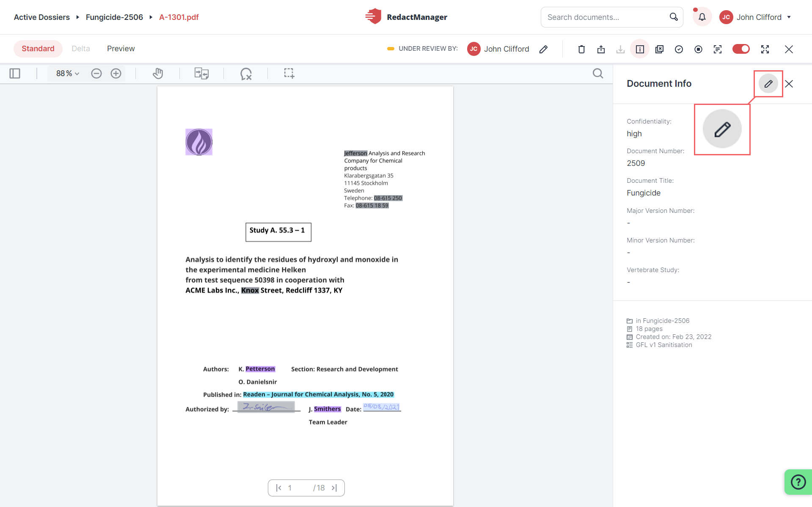Click the highlighted Readen journal reference
The height and width of the screenshot is (507, 812).
pos(318,394)
